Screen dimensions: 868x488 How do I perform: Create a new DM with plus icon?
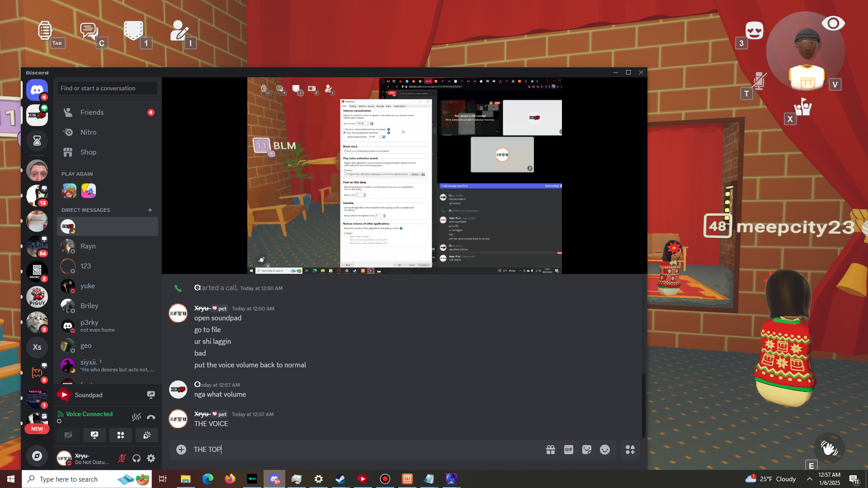point(150,210)
